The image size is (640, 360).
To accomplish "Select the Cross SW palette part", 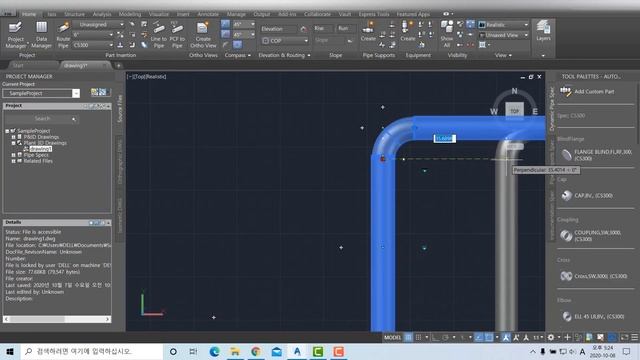I will [x=593, y=276].
